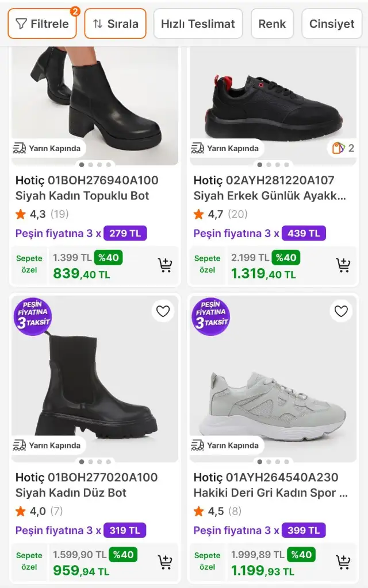The image size is (368, 588).
Task: Add flat black boot to cart
Action: [165, 562]
